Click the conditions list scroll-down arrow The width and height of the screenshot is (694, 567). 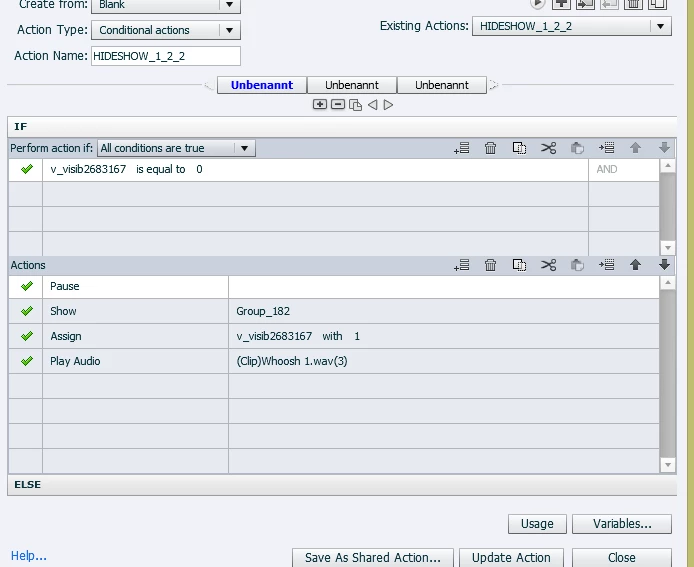click(x=667, y=248)
